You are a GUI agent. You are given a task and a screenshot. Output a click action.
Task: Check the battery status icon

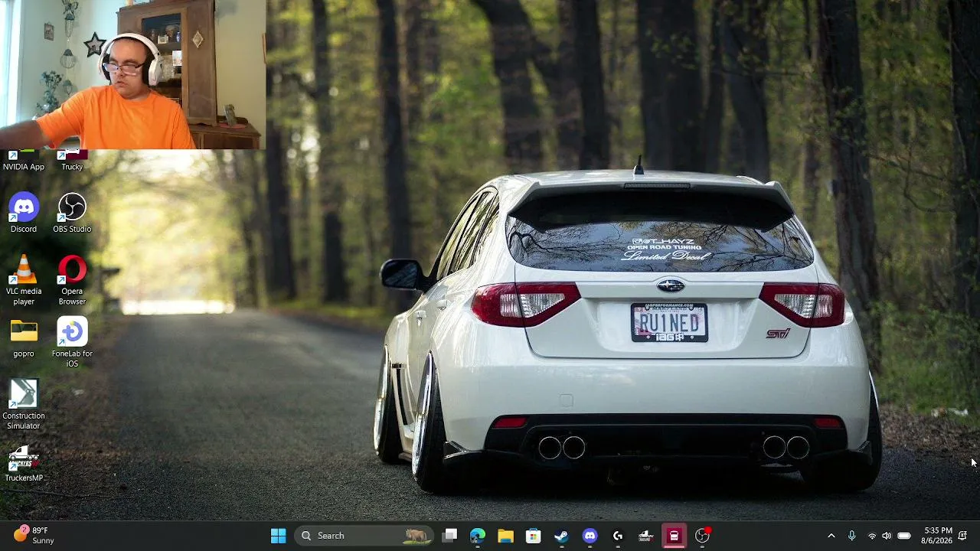903,536
